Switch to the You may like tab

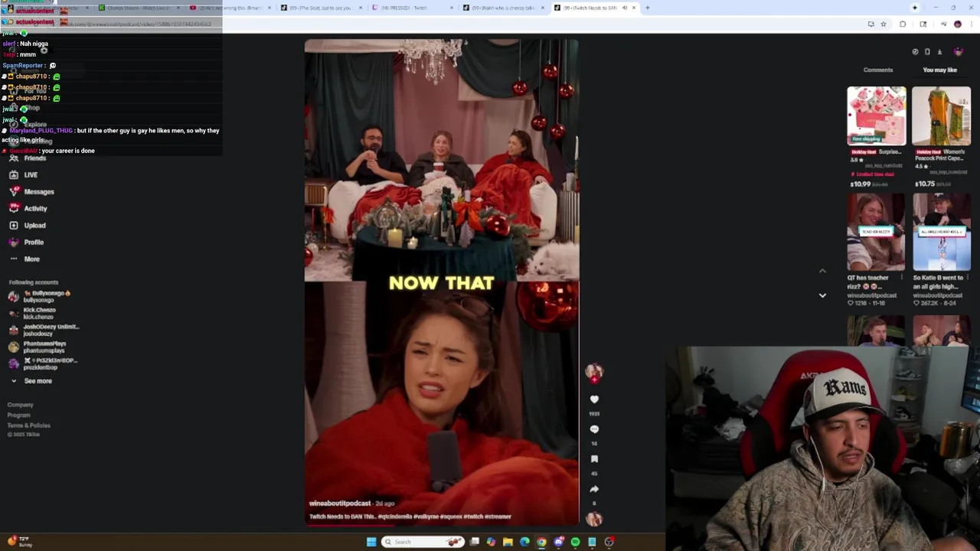point(940,70)
